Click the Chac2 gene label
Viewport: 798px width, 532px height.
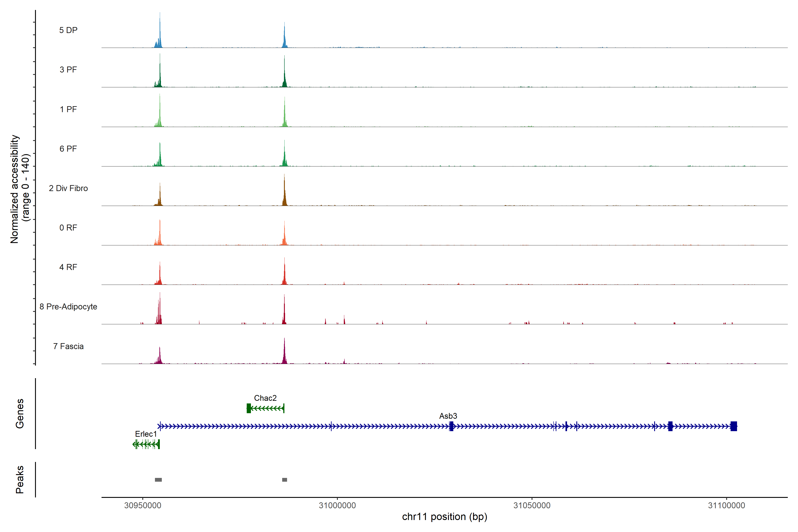[x=265, y=398]
